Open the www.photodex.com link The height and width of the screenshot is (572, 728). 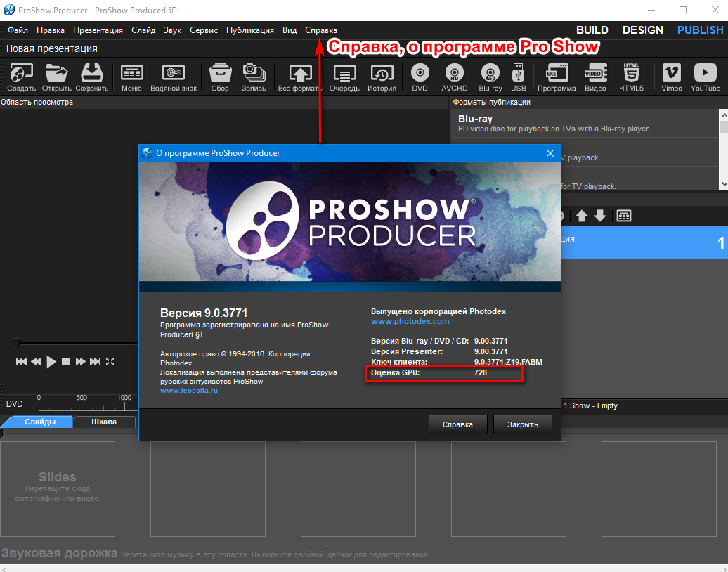pos(410,321)
